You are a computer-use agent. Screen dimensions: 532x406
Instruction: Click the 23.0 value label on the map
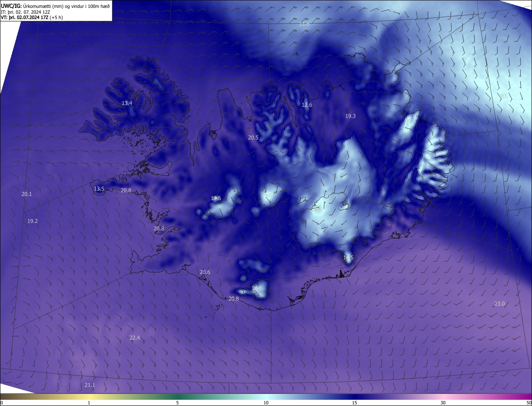coord(500,303)
